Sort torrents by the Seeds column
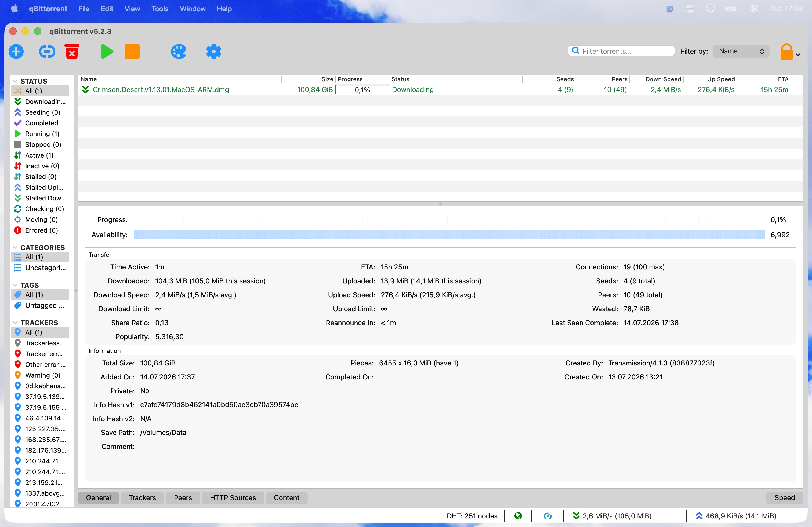The width and height of the screenshot is (812, 527). (549, 79)
